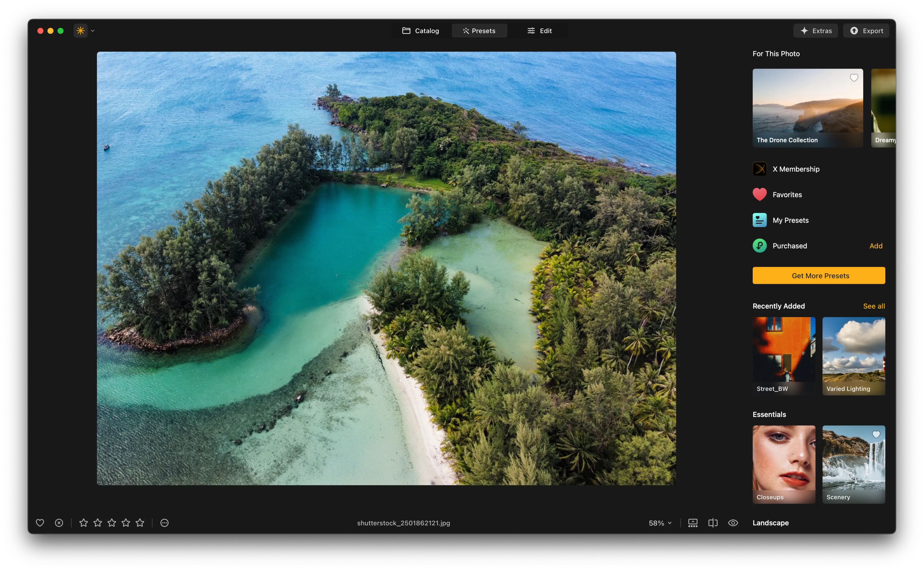This screenshot has width=924, height=571.
Task: Open the Favorites heart category
Action: click(x=787, y=194)
